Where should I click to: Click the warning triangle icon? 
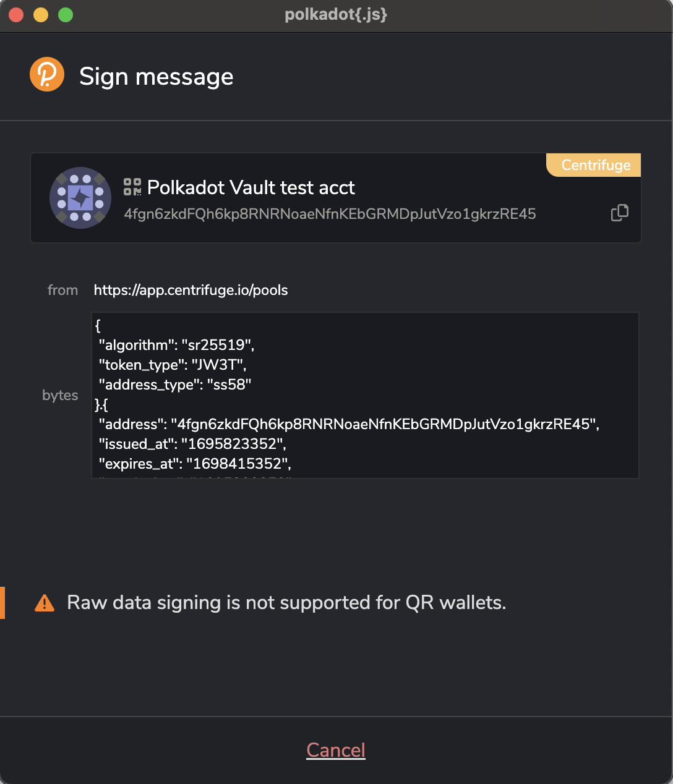point(44,602)
